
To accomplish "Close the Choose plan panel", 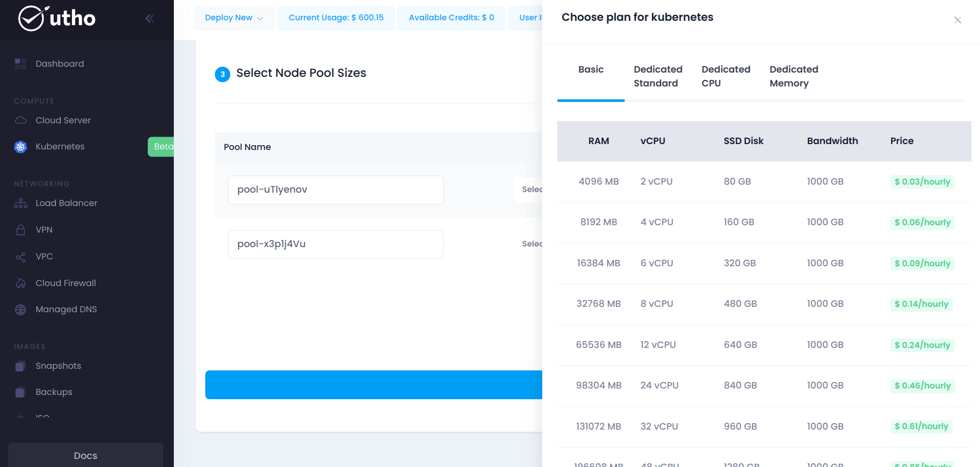I will click(x=958, y=20).
